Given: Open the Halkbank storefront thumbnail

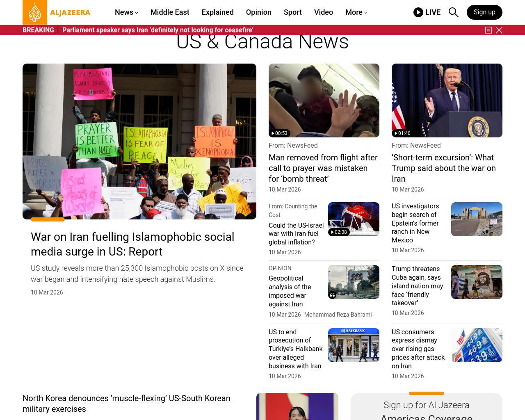Looking at the screenshot, I should point(354,345).
